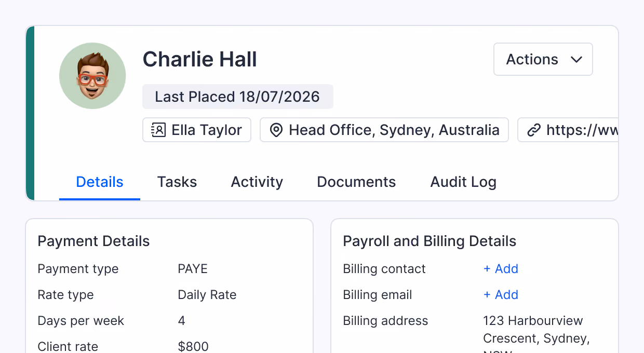Open the Actions dropdown
This screenshot has width=644, height=353.
click(x=543, y=59)
